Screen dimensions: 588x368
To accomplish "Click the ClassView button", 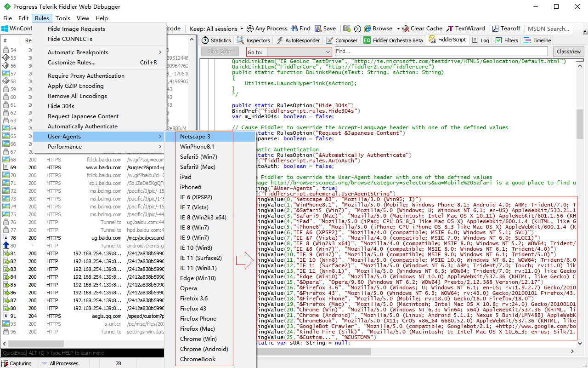I will click(569, 52).
